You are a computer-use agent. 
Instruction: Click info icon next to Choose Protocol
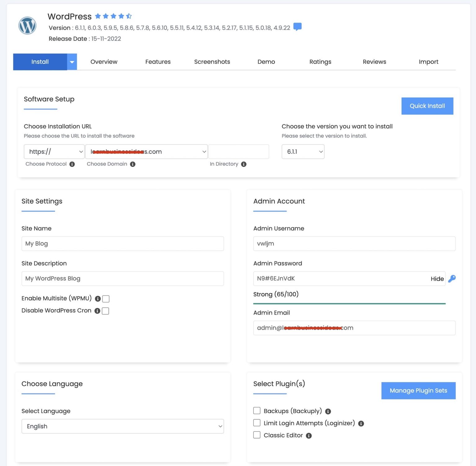pos(72,164)
